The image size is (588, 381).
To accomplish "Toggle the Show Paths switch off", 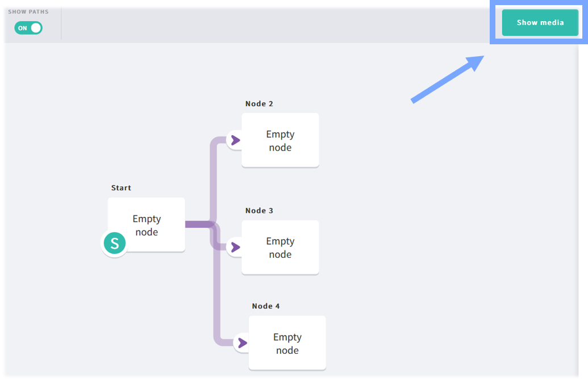I will pyautogui.click(x=28, y=28).
